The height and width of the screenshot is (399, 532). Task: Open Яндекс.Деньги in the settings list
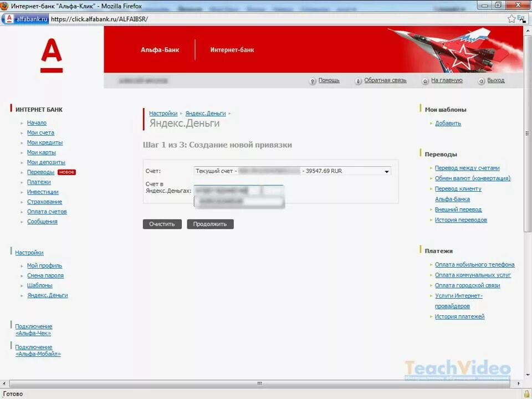tap(48, 295)
